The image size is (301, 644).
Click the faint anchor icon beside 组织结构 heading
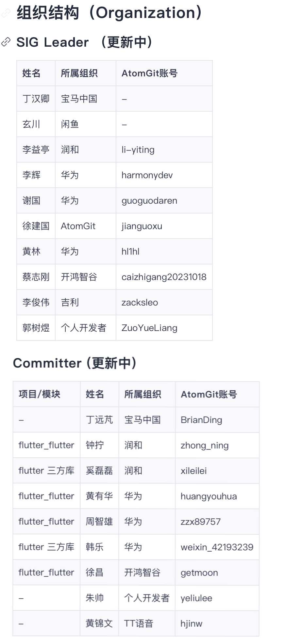point(6,13)
